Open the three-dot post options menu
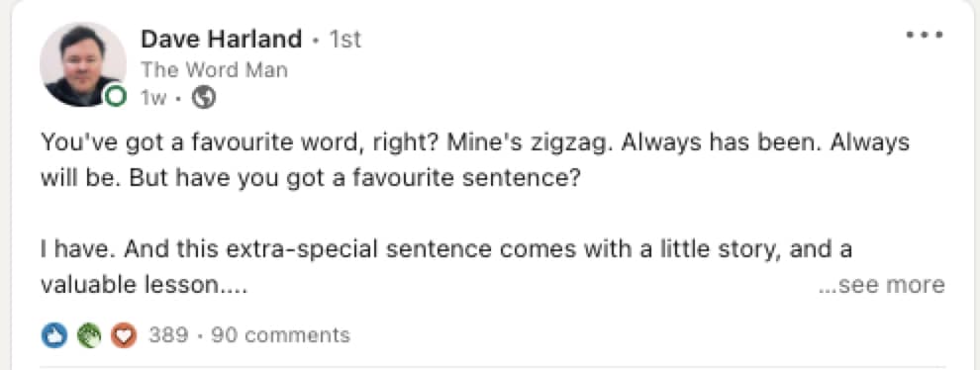 (x=925, y=36)
